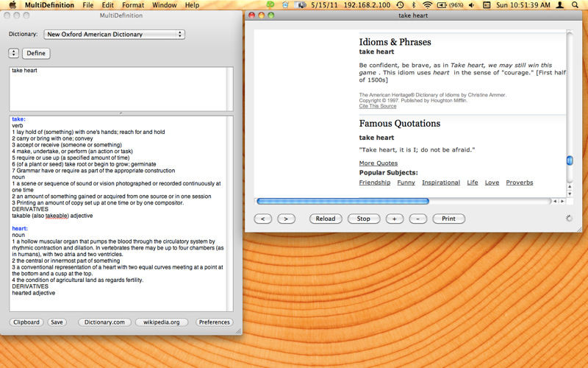Click the Bluetooth menu bar icon
This screenshot has height=368, width=588.
click(x=414, y=5)
